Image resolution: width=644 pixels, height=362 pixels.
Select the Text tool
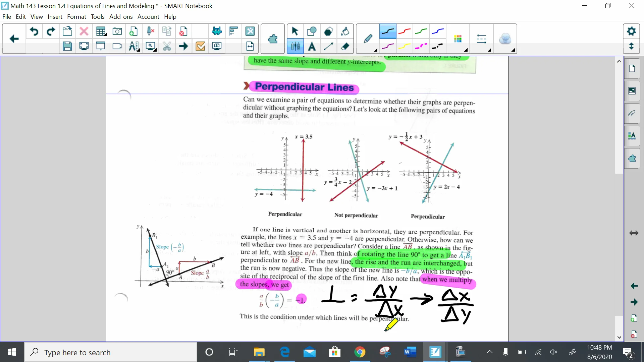(x=312, y=46)
